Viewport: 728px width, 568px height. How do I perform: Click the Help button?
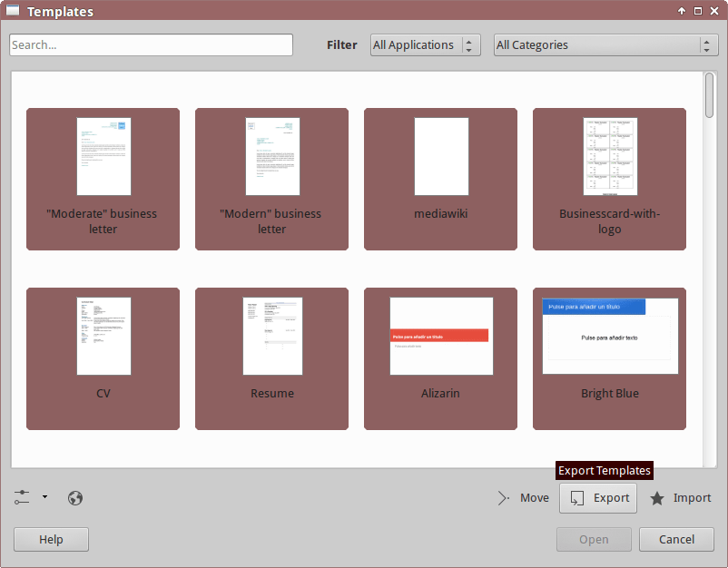[50, 539]
